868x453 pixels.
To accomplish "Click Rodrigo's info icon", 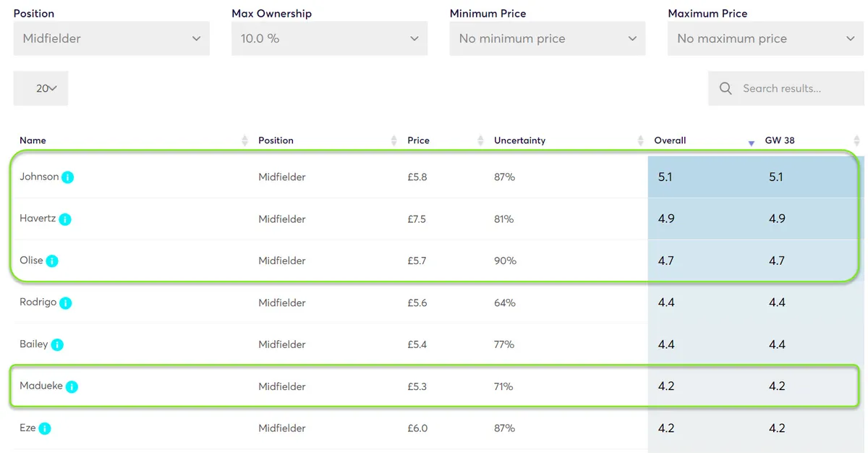I will [x=66, y=303].
